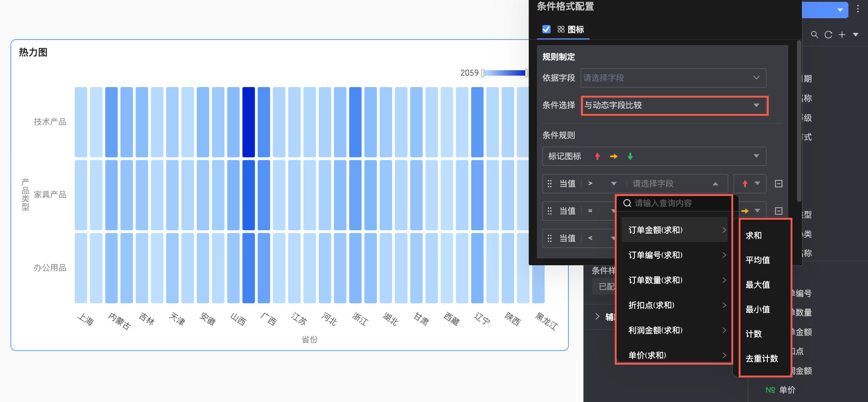
Task: Grab the drag handle of the '>' rule
Action: point(550,184)
